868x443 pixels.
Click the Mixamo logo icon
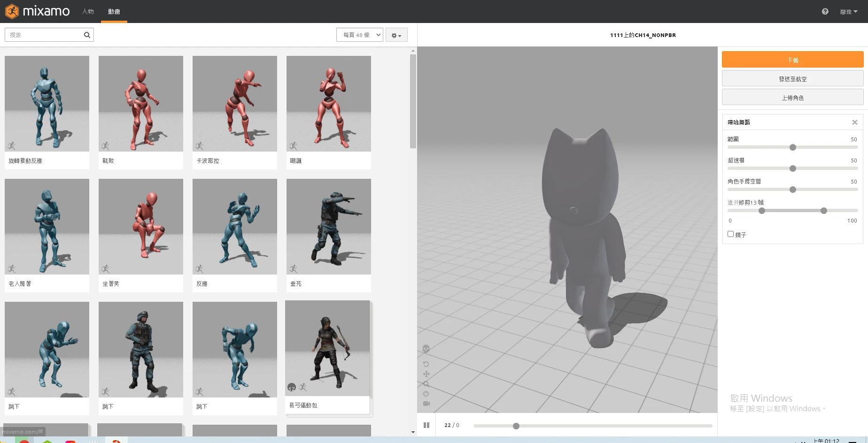pos(12,11)
